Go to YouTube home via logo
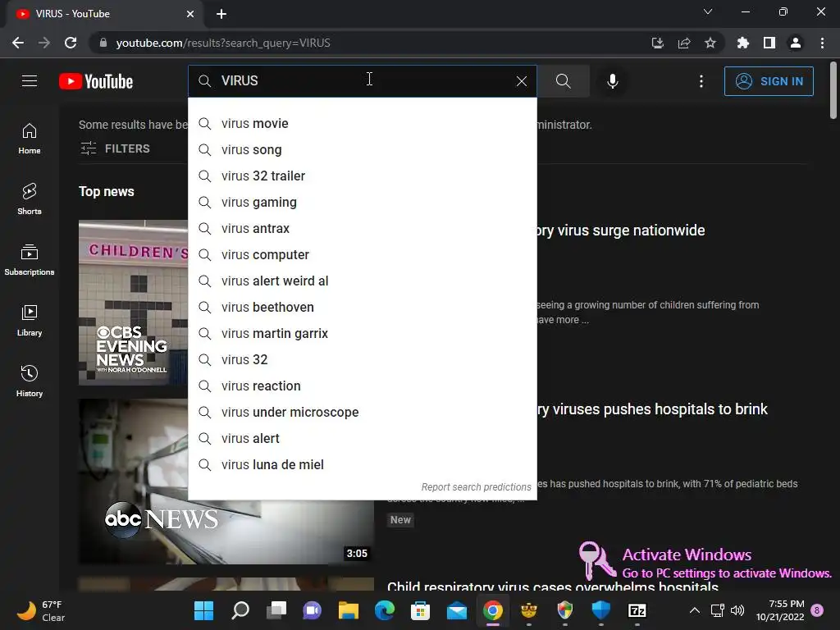Screen dimensions: 840x630 [x=96, y=81]
